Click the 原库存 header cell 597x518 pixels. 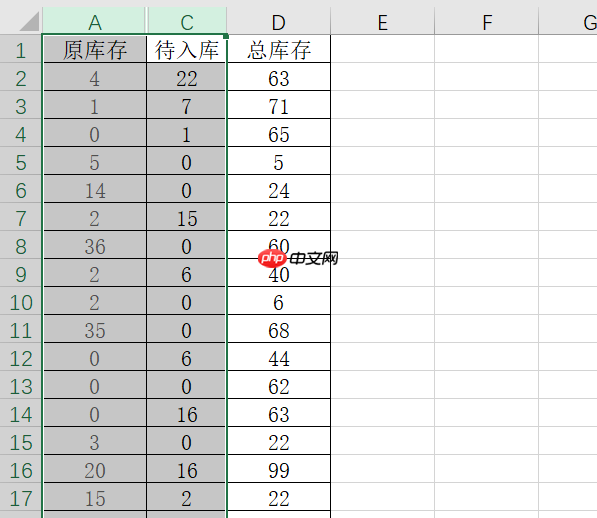tap(95, 49)
